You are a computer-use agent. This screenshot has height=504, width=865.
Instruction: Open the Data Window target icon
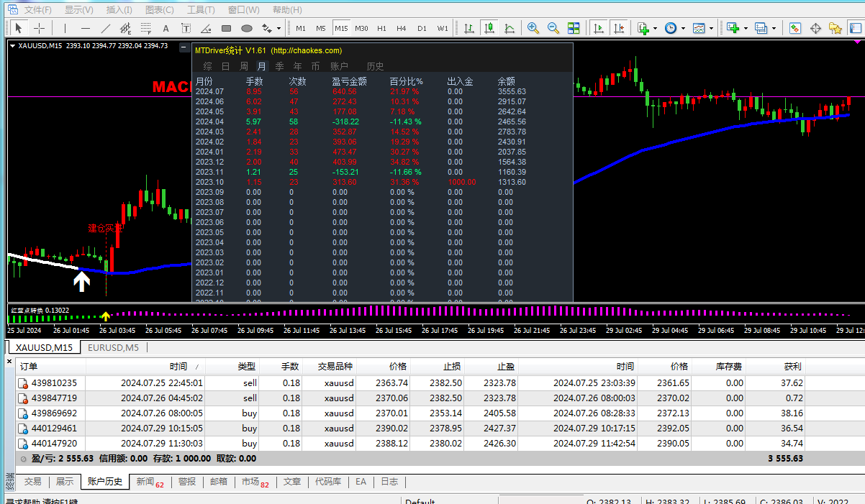tap(815, 28)
